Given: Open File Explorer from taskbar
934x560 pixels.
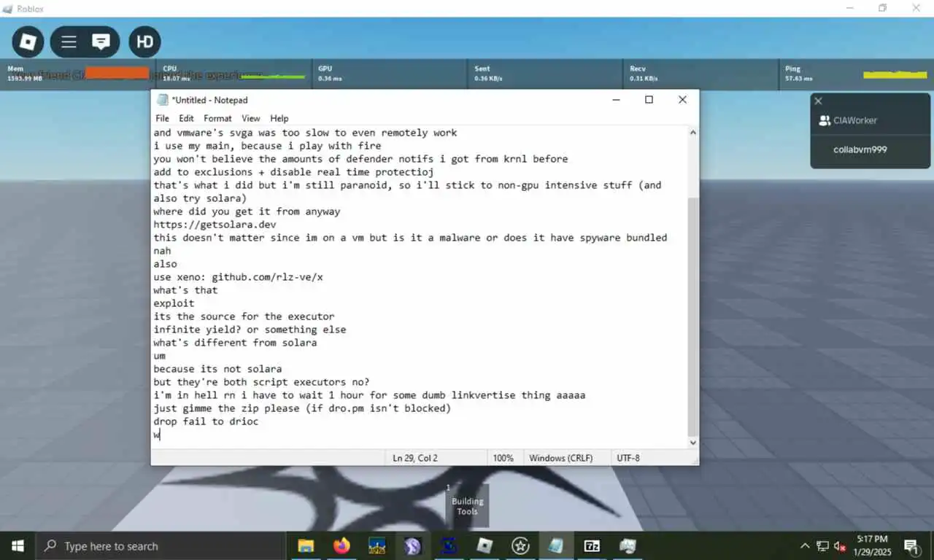Looking at the screenshot, I should click(306, 545).
